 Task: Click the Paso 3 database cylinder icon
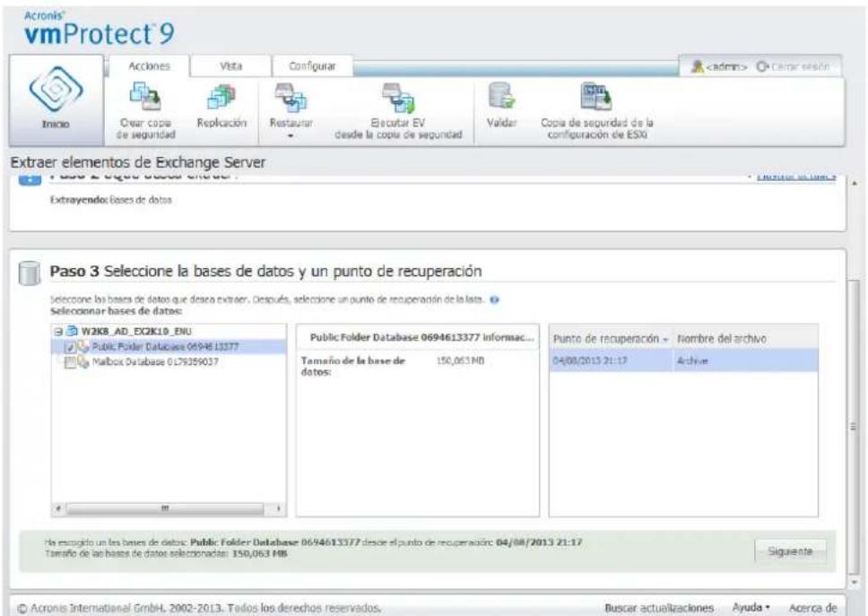pos(29,273)
